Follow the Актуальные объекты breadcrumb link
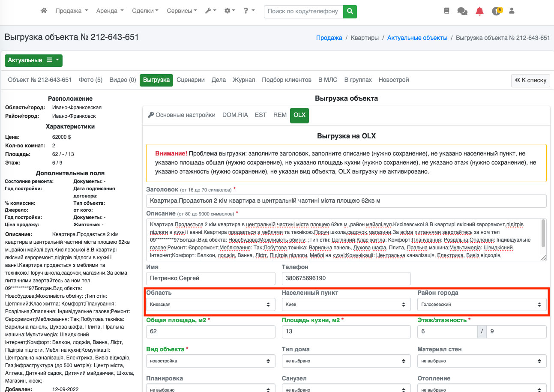 pyautogui.click(x=417, y=38)
